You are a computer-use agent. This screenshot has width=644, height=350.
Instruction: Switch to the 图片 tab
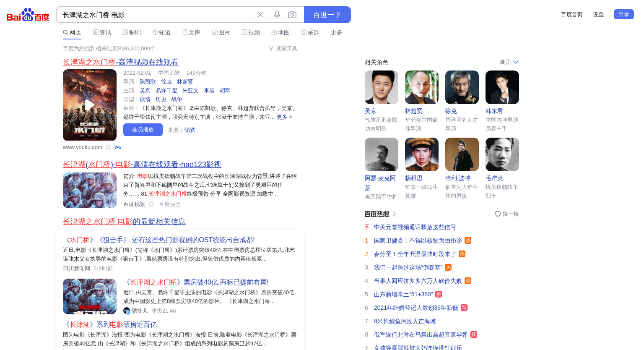tap(221, 32)
